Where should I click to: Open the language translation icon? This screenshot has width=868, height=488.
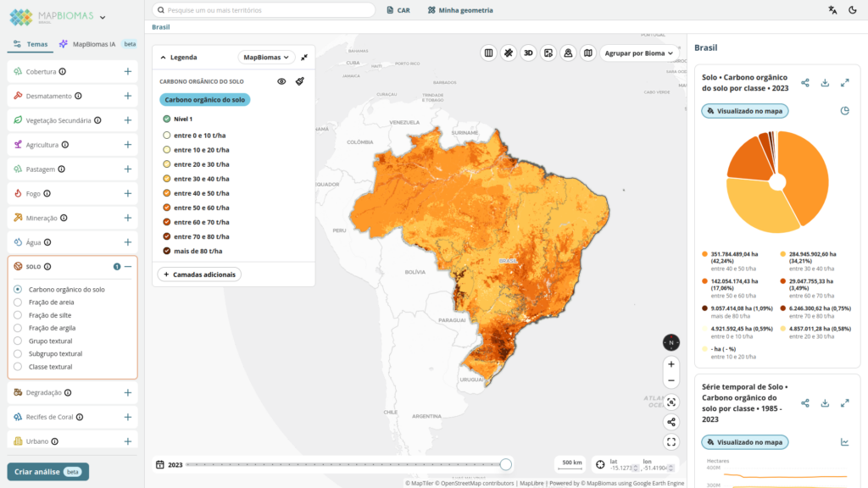click(832, 10)
